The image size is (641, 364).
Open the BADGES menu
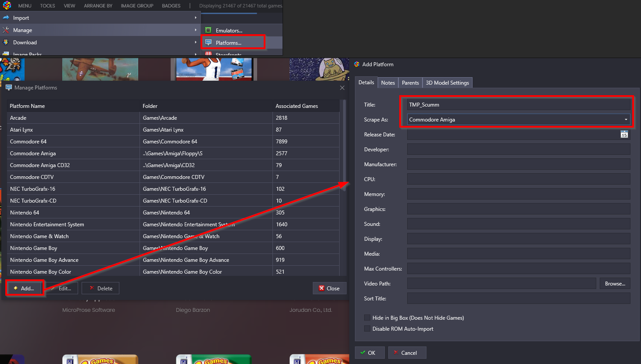[171, 6]
